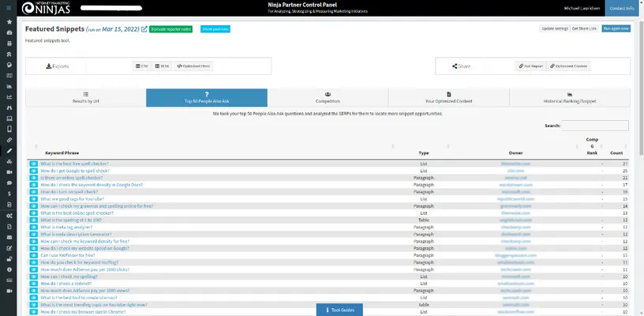The image size is (644, 316).
Task: Switch to the Competitors tab
Action: tap(328, 98)
